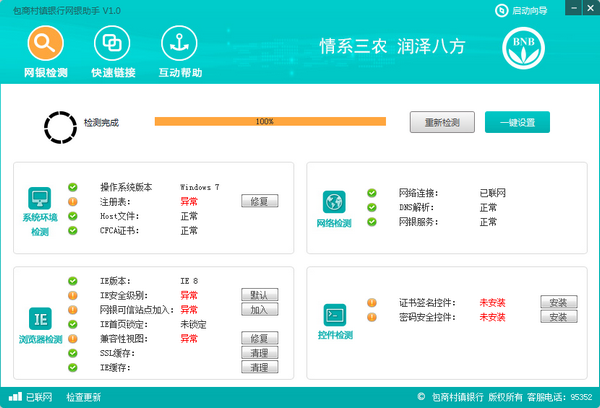Click the 重新检测 button
The height and width of the screenshot is (408, 600).
(442, 122)
